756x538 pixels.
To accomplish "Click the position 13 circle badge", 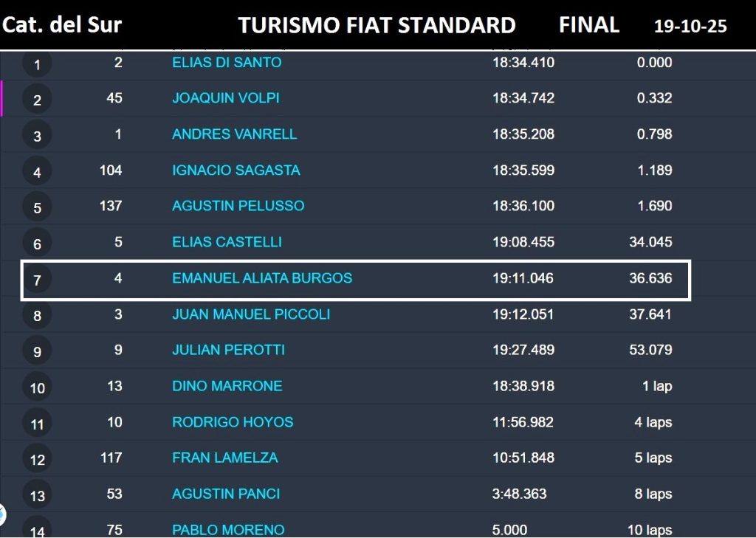I will pos(37,496).
